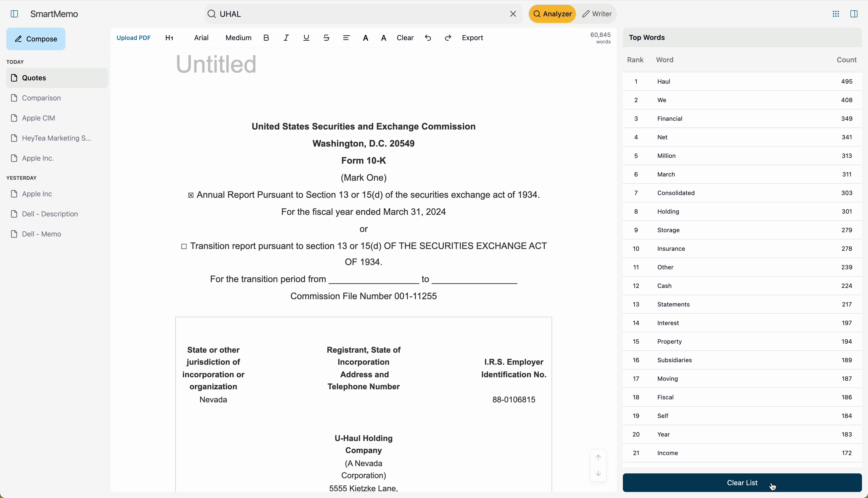
Task: Select the word Income row
Action: tap(742, 453)
